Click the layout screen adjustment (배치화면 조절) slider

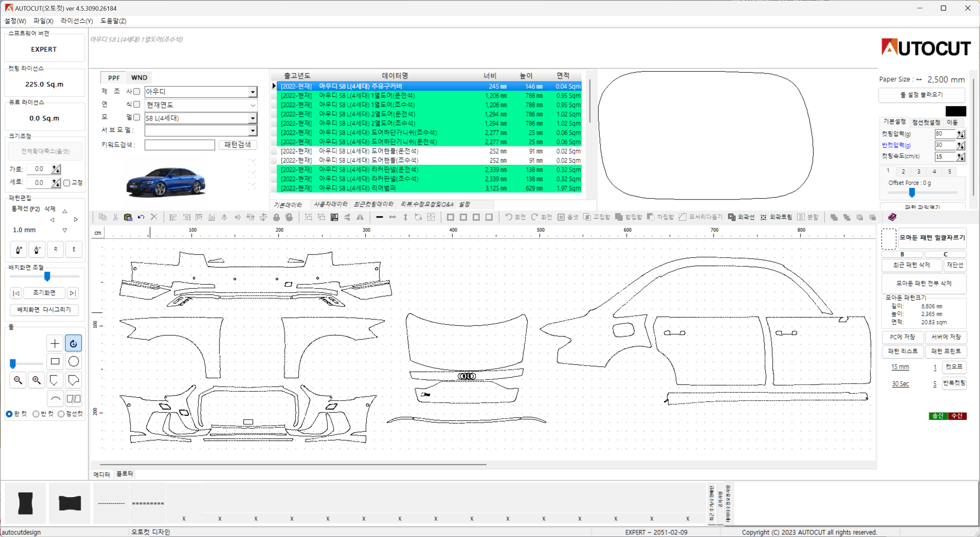click(x=45, y=277)
